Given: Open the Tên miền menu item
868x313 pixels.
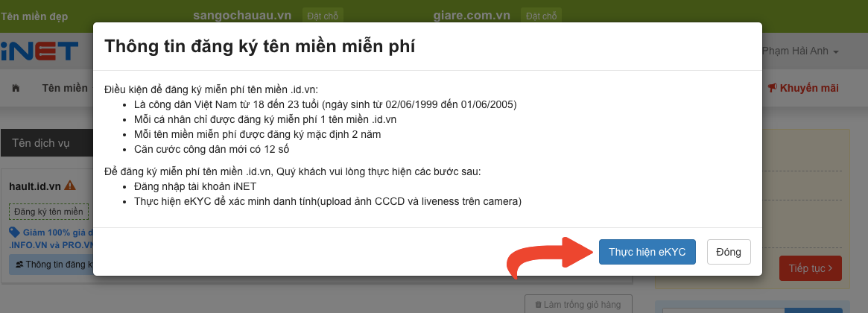Looking at the screenshot, I should pyautogui.click(x=66, y=88).
